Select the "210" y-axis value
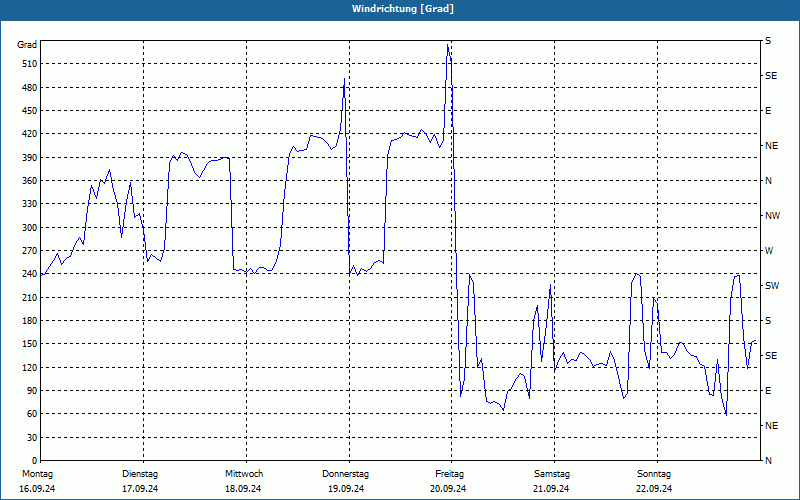The image size is (800, 500). click(x=30, y=297)
